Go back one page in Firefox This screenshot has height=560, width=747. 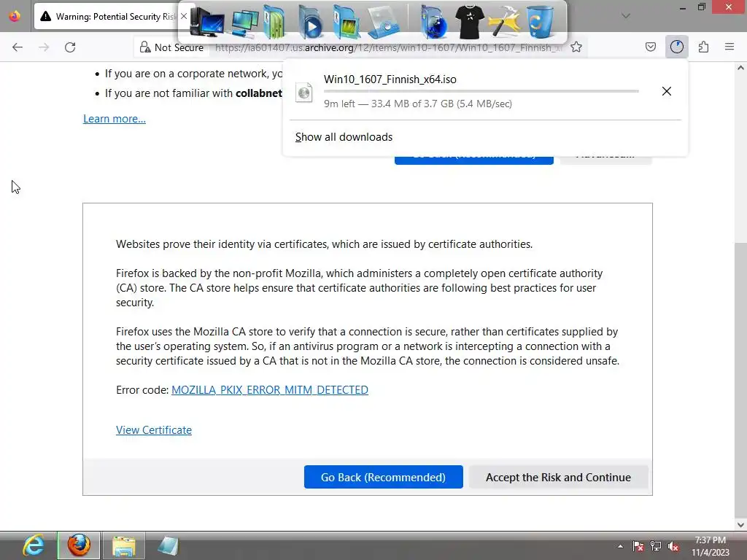pos(18,47)
